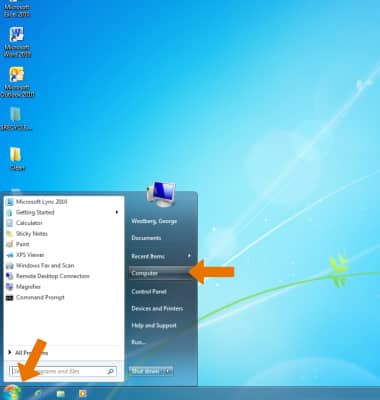The image size is (380, 400).
Task: Launch Windows Media Player from taskbar
Action: [82, 394]
